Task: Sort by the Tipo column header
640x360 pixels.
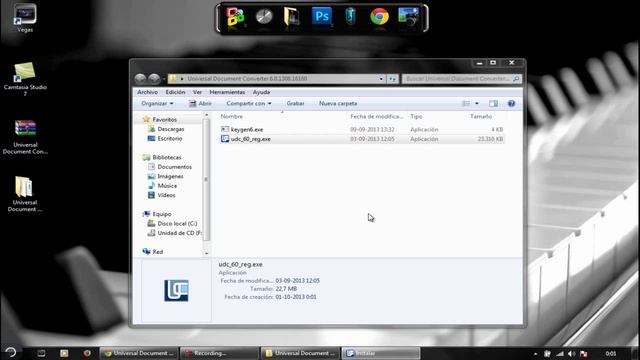Action: (416, 117)
